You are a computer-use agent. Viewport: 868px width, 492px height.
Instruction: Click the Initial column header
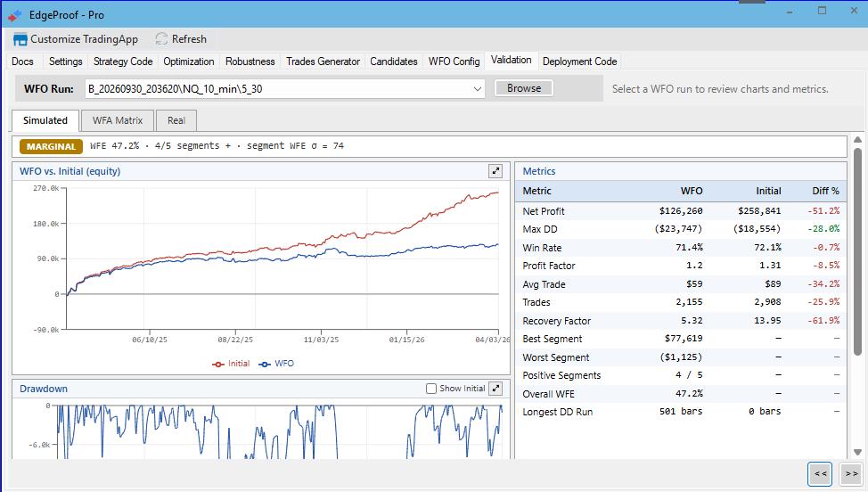(768, 191)
